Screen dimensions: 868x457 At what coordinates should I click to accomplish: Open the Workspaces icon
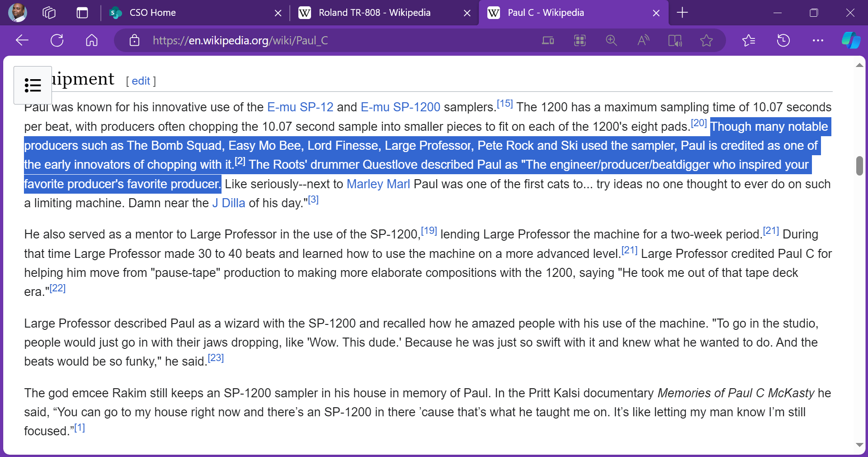[x=49, y=13]
